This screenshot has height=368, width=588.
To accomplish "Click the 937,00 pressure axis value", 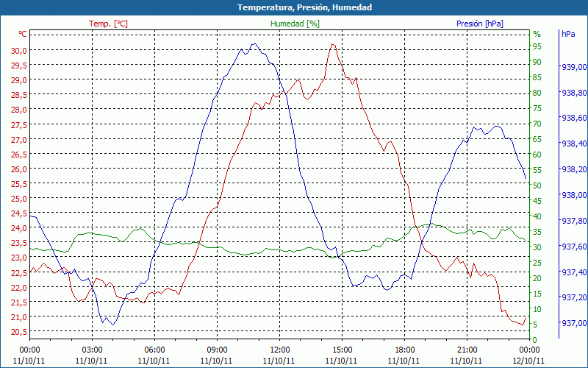I will (574, 323).
